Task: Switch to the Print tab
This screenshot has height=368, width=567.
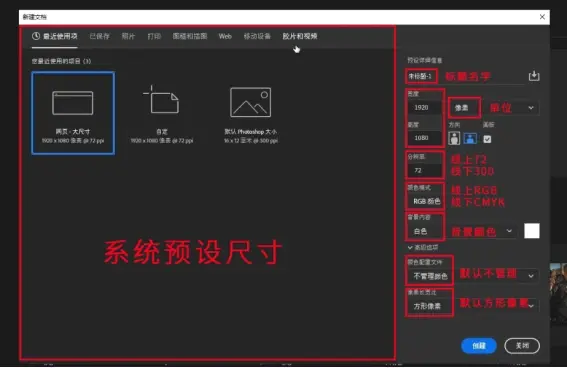Action: pos(154,36)
